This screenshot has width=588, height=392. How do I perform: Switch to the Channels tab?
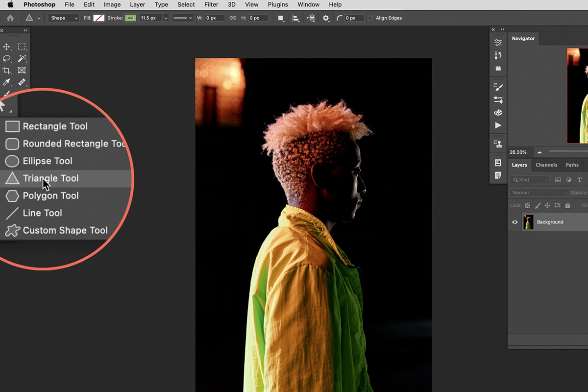[546, 165]
